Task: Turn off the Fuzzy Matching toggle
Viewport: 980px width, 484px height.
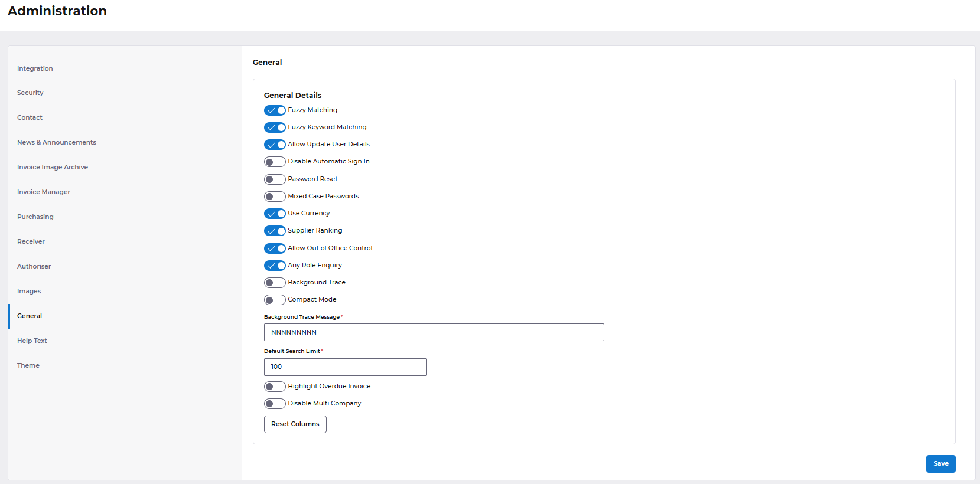Action: point(275,110)
